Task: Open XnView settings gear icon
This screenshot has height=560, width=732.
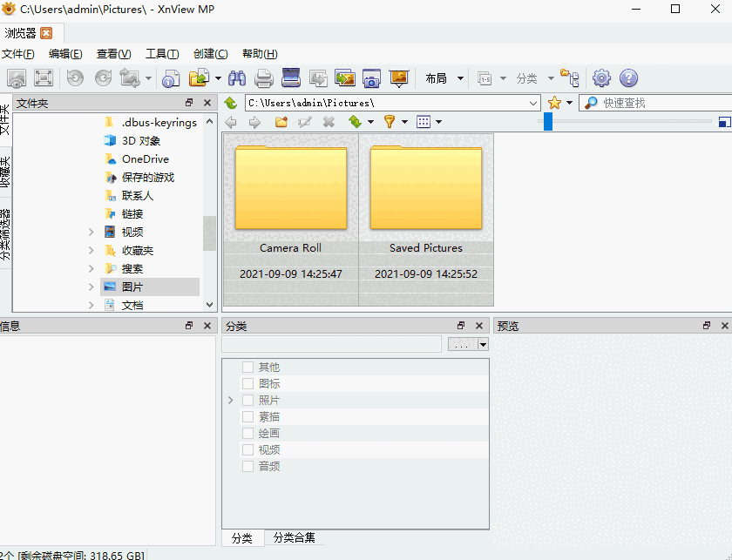Action: pyautogui.click(x=601, y=78)
